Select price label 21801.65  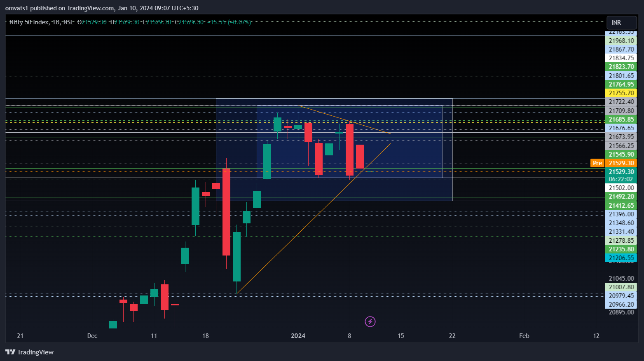(621, 76)
